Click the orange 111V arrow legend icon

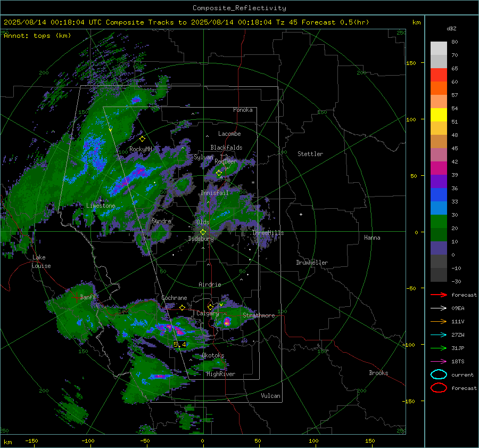pos(439,321)
